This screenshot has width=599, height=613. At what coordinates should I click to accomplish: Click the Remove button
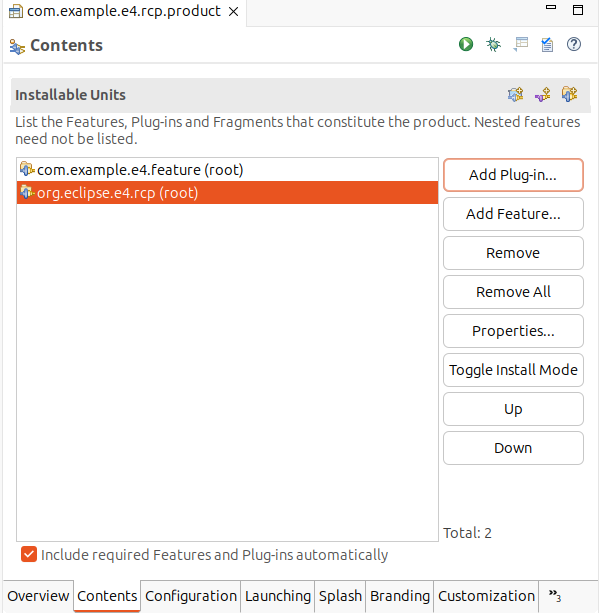pos(513,253)
